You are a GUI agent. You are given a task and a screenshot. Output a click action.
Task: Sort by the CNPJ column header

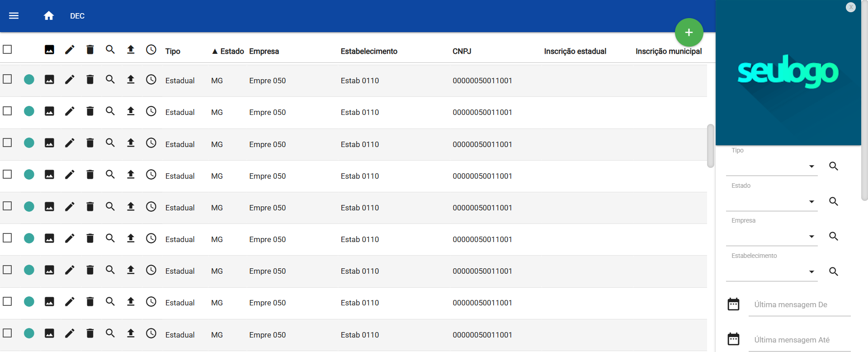462,51
